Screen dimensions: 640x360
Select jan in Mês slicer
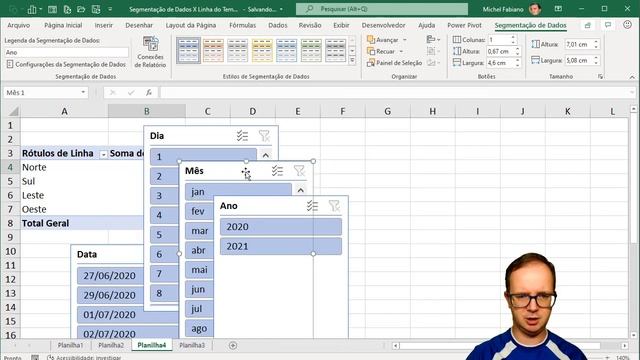click(238, 191)
